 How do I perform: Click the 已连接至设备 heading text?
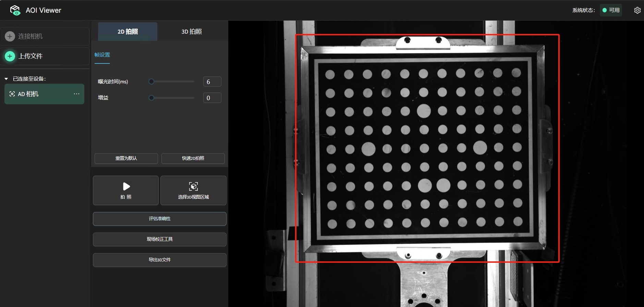point(29,79)
